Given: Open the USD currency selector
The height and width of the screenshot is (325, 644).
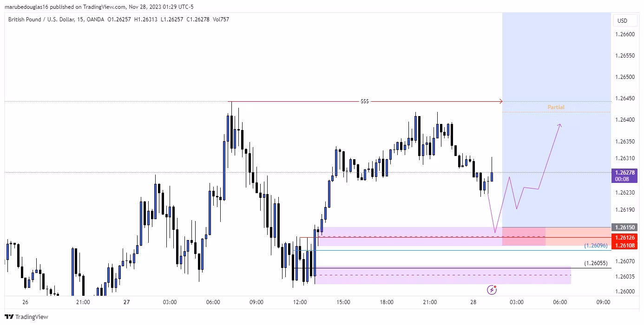Looking at the screenshot, I should [622, 20].
